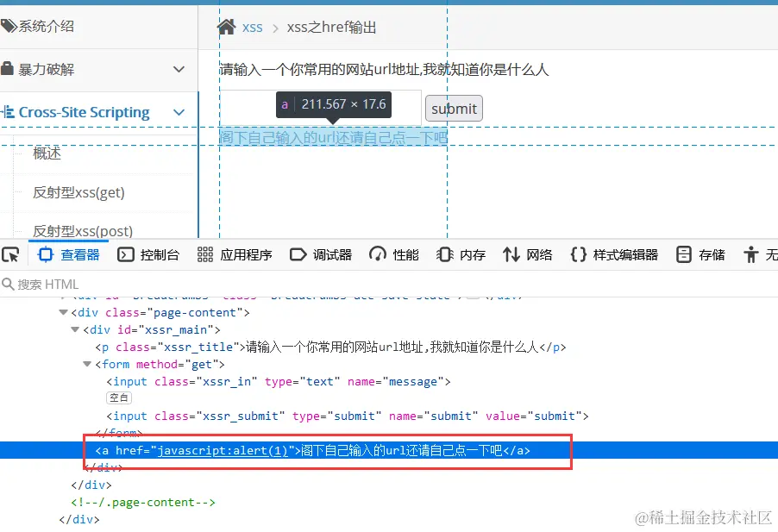
Task: Click the accessibility person icon tab
Action: click(x=750, y=255)
